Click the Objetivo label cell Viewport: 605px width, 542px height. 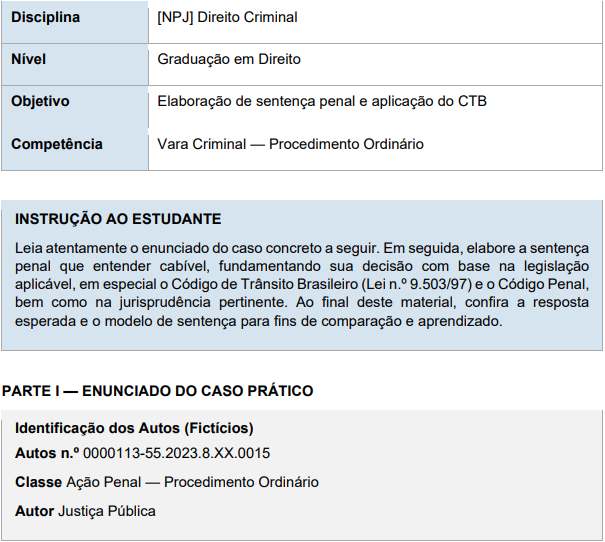pos(75,107)
